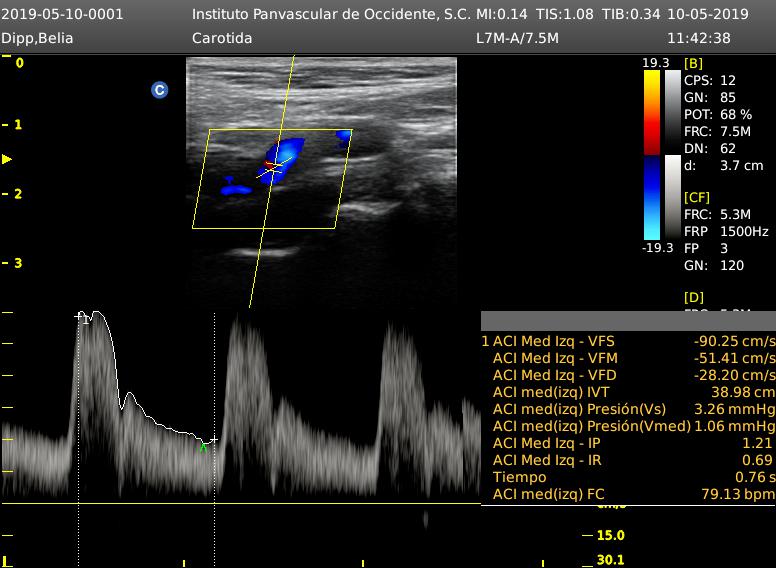776x568 pixels.
Task: Click the Carotida exam type label
Action: (x=222, y=38)
